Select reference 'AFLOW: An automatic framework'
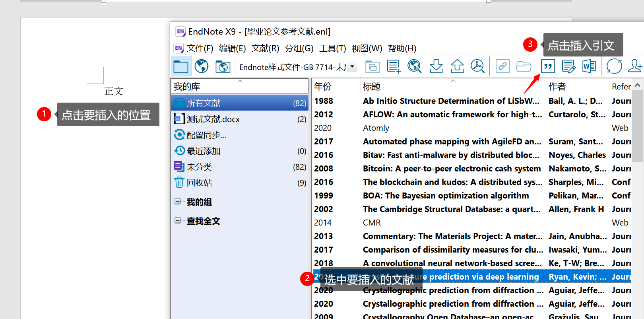 pyautogui.click(x=472, y=115)
